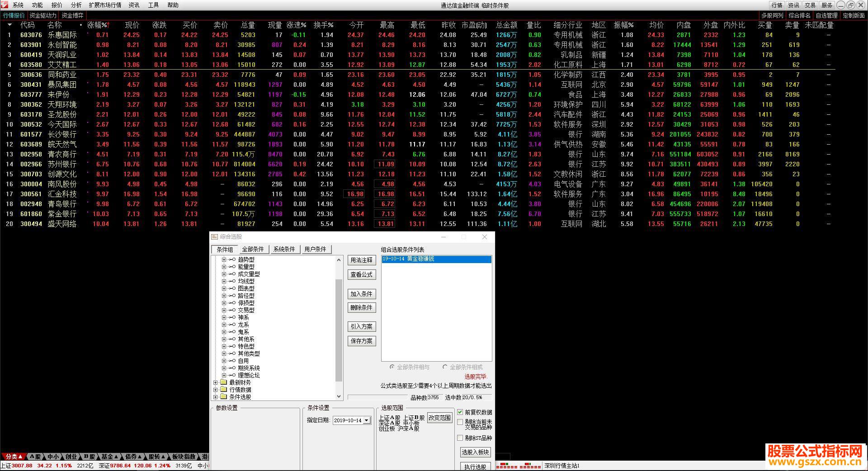The width and height of the screenshot is (868, 471).
Task: Sort by the 换手% column header
Action: pyautogui.click(x=324, y=25)
